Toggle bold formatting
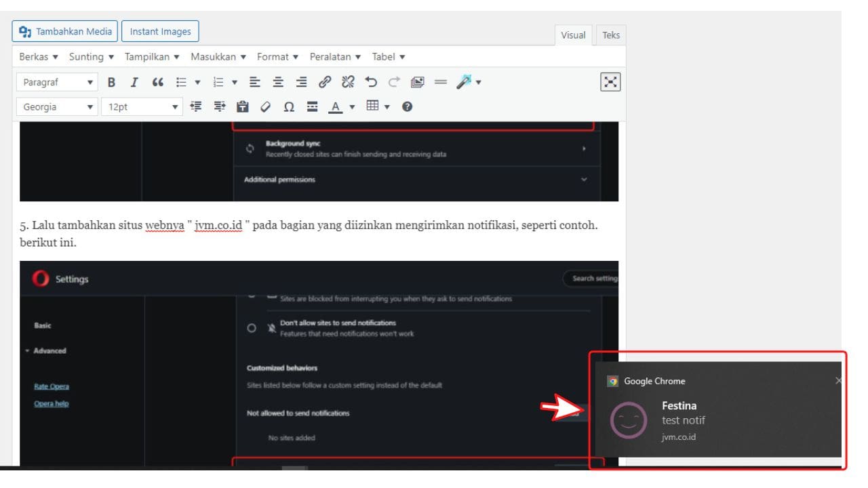Image resolution: width=868 pixels, height=488 pixels. point(112,82)
